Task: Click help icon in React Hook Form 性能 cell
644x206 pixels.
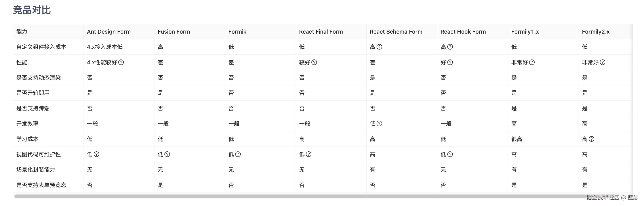Action: [x=450, y=62]
